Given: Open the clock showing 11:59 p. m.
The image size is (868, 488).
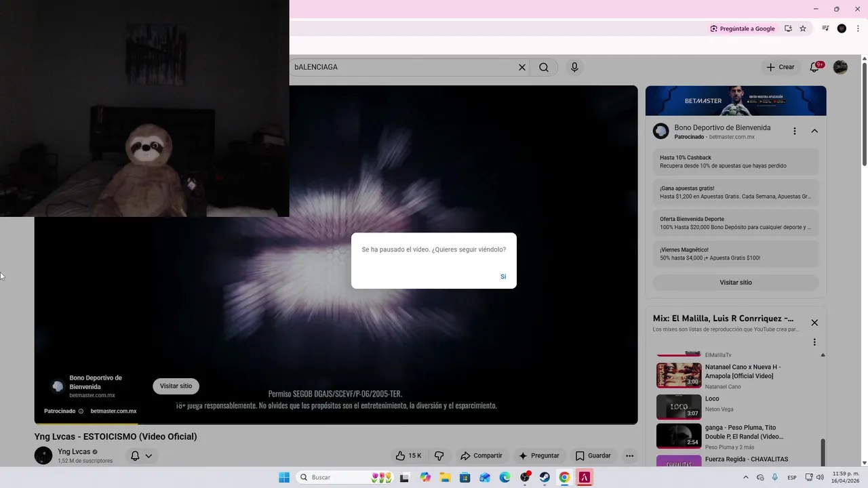Looking at the screenshot, I should pyautogui.click(x=846, y=477).
